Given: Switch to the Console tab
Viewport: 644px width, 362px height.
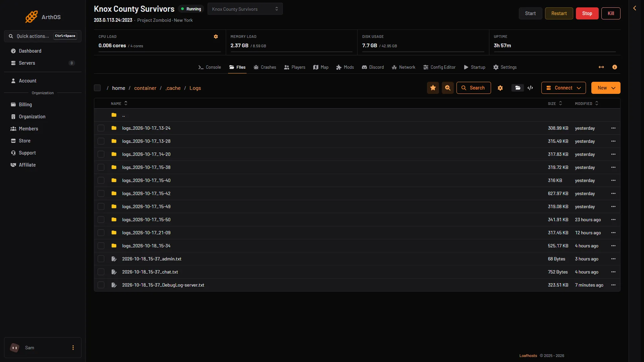Looking at the screenshot, I should (x=210, y=67).
